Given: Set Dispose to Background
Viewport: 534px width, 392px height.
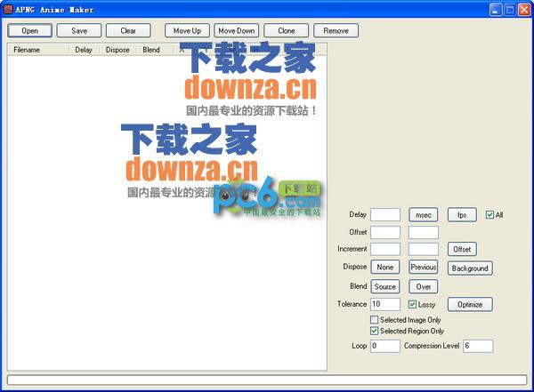Looking at the screenshot, I should click(470, 268).
